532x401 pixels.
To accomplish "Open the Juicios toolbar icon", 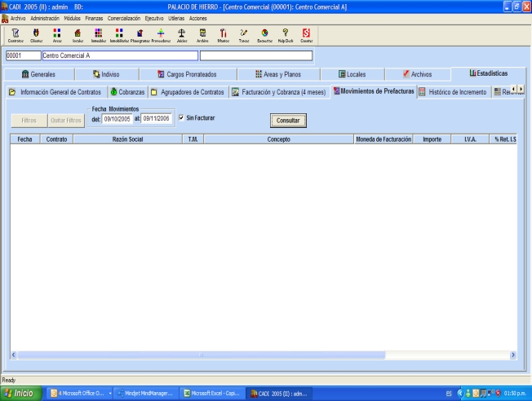I will coord(181,33).
